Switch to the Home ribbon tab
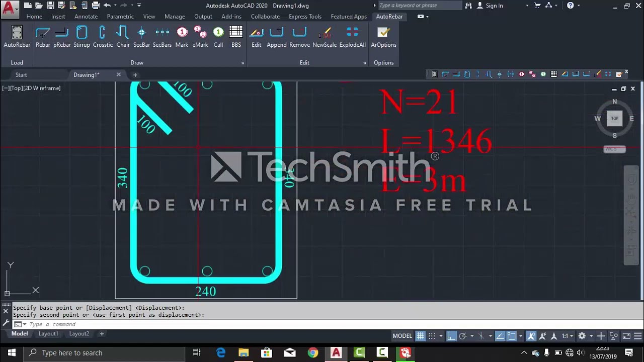This screenshot has height=362, width=644. 34,17
